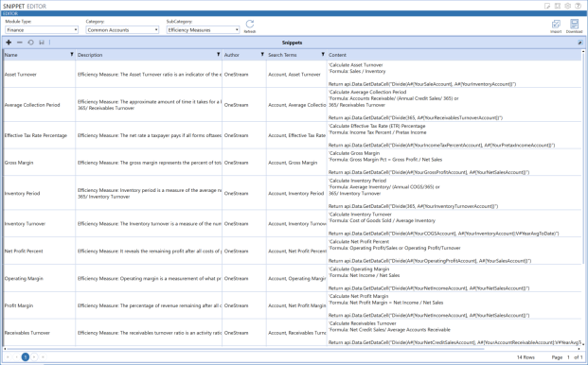Click the Refresh icon beside SubCategory
This screenshot has width=588, height=365.
tap(250, 26)
